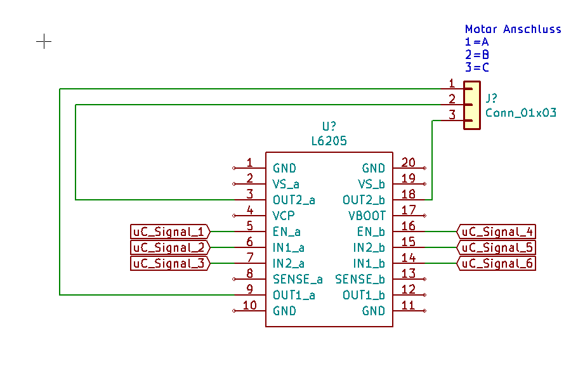Click the VBOOT pin label

tap(367, 216)
